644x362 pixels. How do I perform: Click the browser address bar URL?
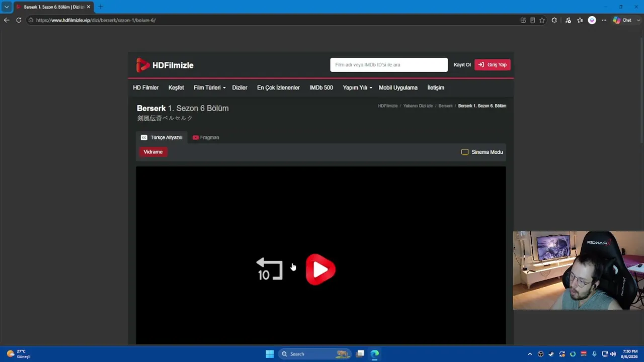coord(96,20)
